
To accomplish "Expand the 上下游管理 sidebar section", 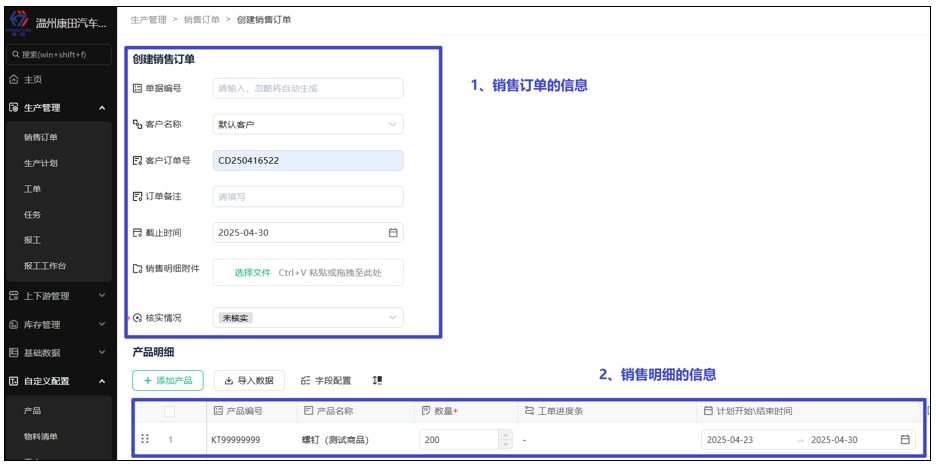I will coord(102,296).
